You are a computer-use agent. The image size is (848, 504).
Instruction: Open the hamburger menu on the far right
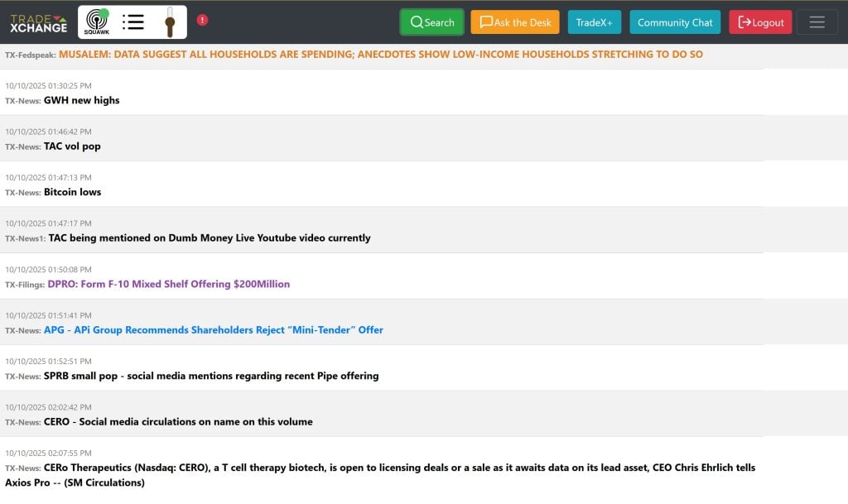coord(817,22)
